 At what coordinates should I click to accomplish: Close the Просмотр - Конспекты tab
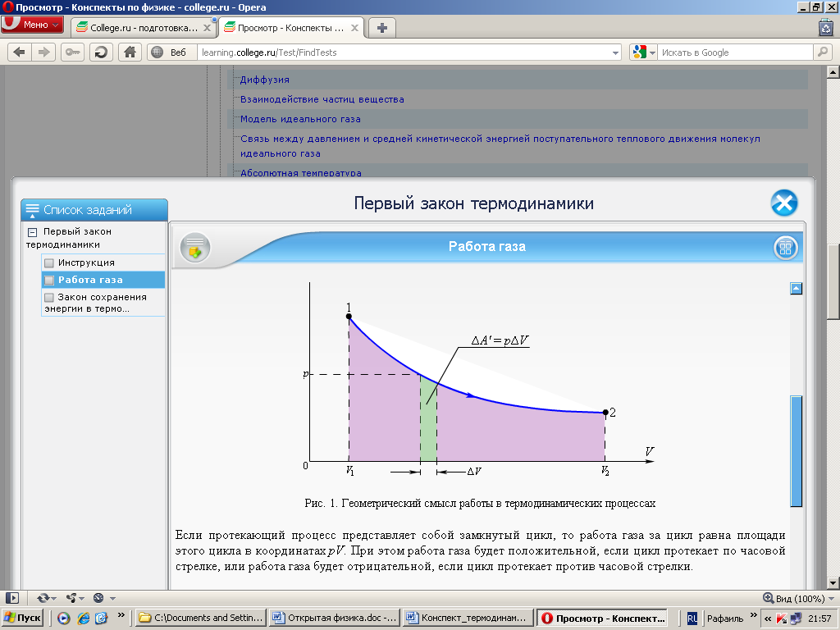pyautogui.click(x=354, y=28)
